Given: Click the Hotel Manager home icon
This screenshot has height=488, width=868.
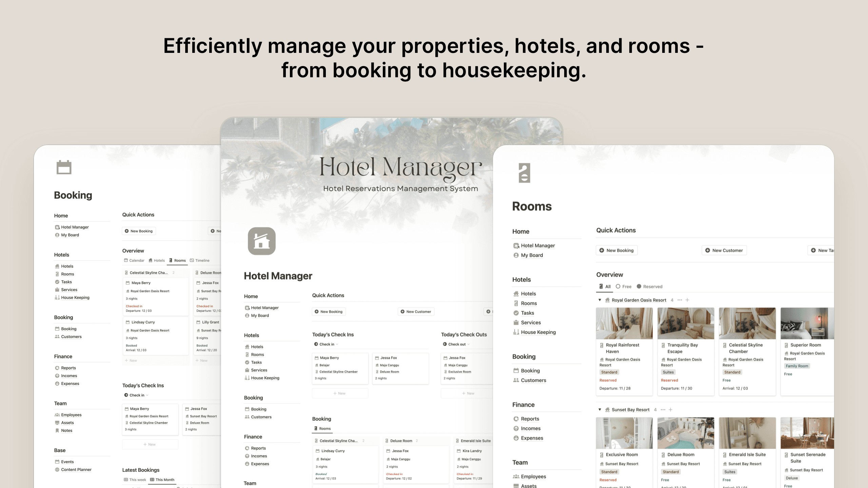Looking at the screenshot, I should pos(260,241).
